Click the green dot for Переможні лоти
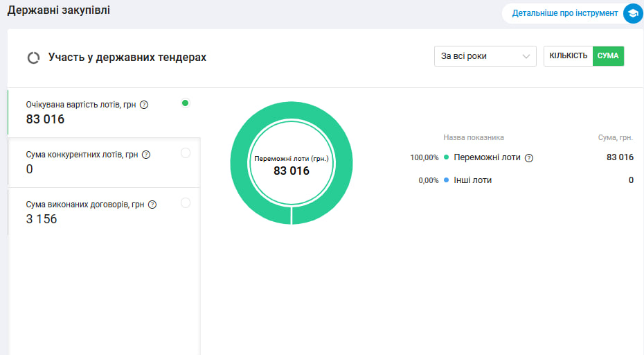 (446, 157)
